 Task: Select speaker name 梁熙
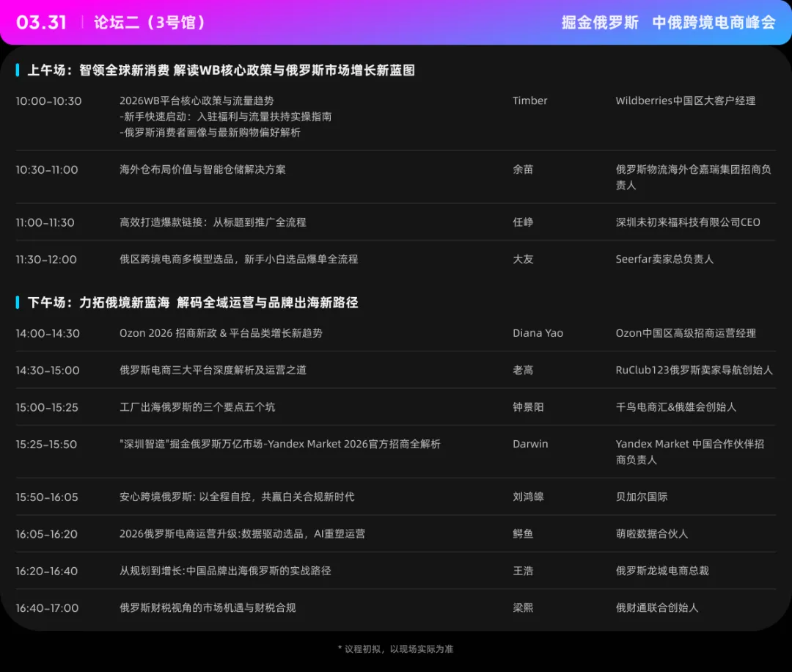(523, 607)
